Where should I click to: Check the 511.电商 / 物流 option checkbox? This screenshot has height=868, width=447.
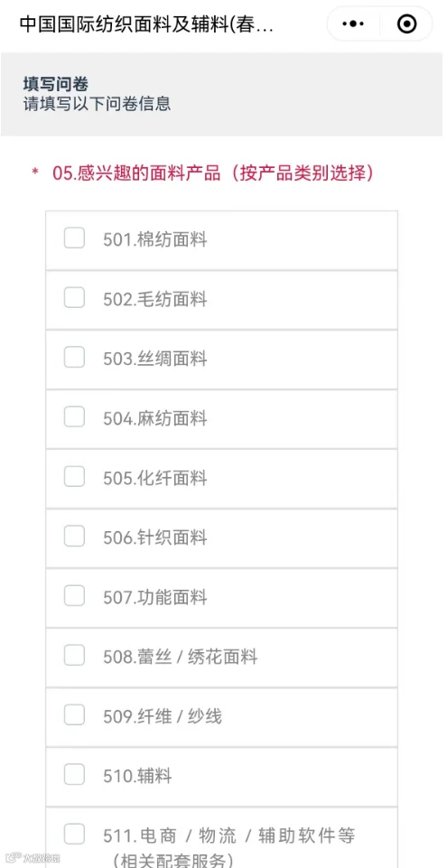pos(74,835)
